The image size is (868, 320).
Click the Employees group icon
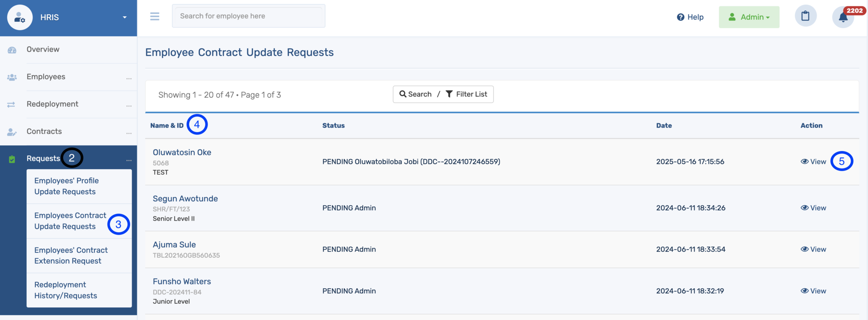(x=12, y=77)
